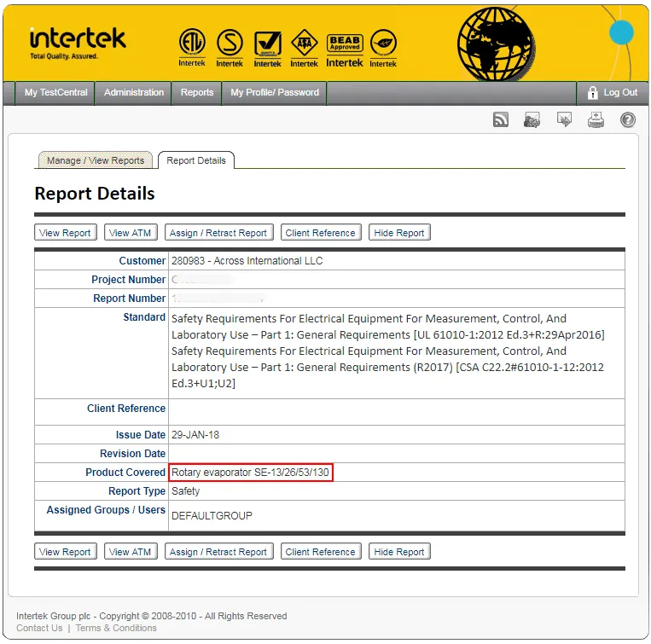The width and height of the screenshot is (651, 644).
Task: Click the globe graphic in header
Action: 496,44
